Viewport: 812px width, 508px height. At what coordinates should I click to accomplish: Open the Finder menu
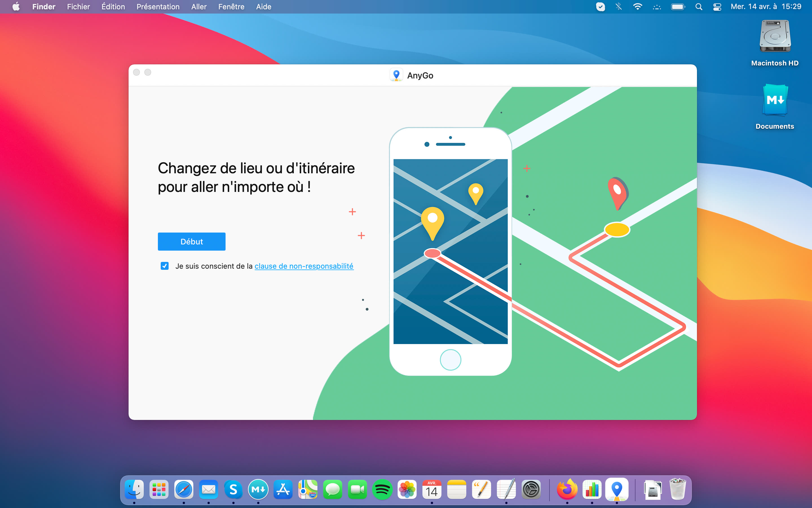click(44, 7)
